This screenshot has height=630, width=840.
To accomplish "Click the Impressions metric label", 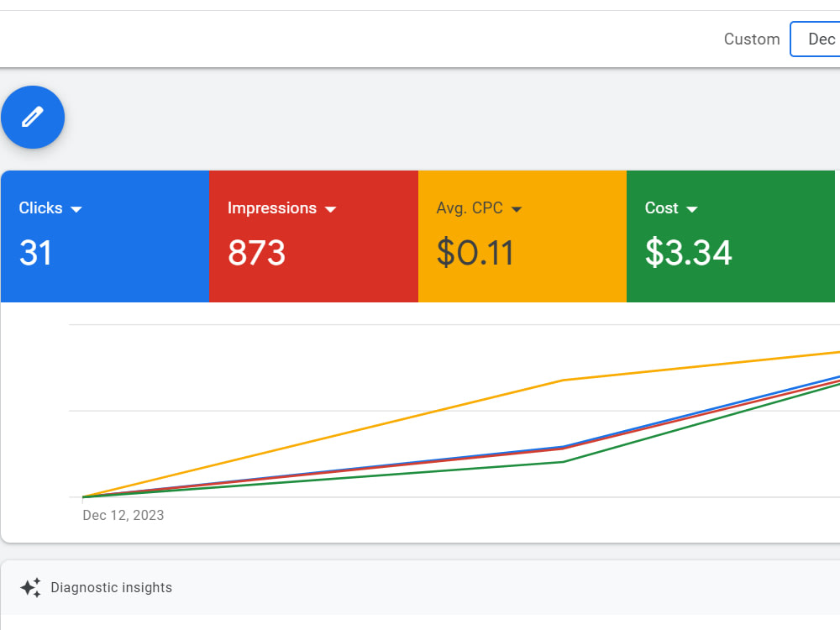I will coord(272,207).
